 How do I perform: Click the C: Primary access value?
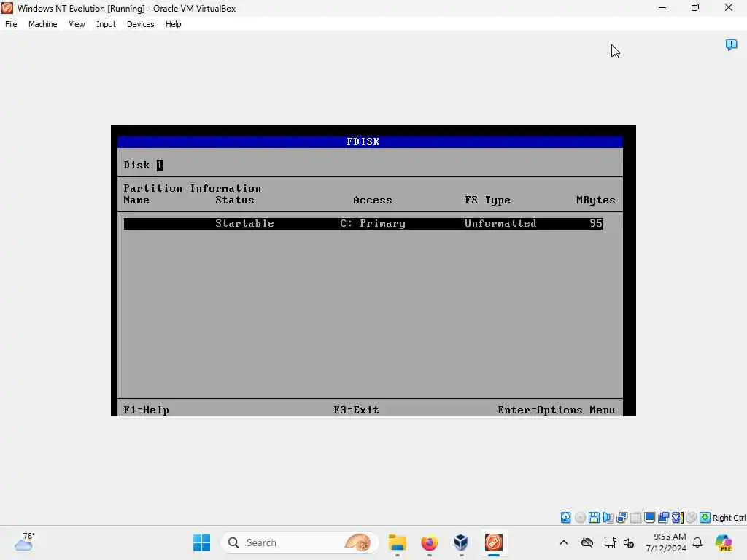373,223
